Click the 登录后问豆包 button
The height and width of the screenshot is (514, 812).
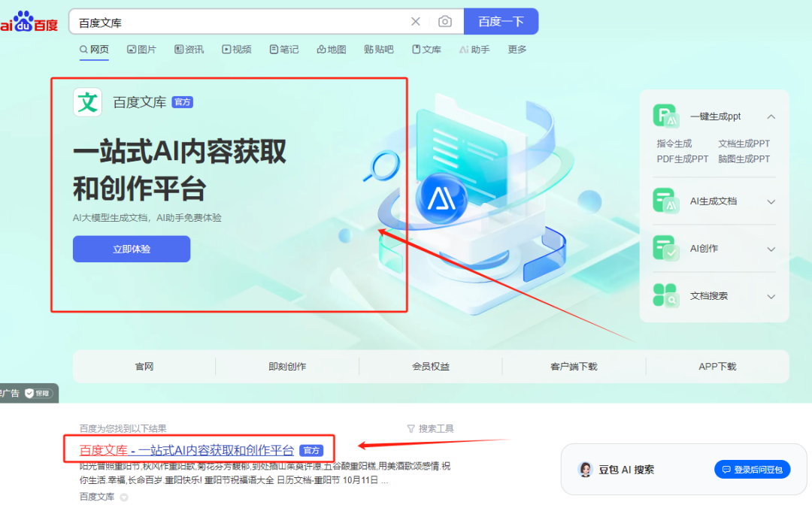tap(753, 470)
